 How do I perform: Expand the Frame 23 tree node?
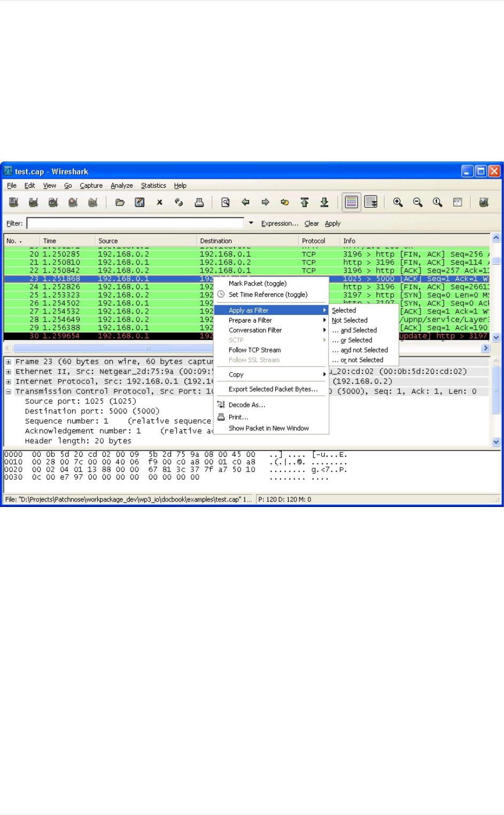coord(9,362)
